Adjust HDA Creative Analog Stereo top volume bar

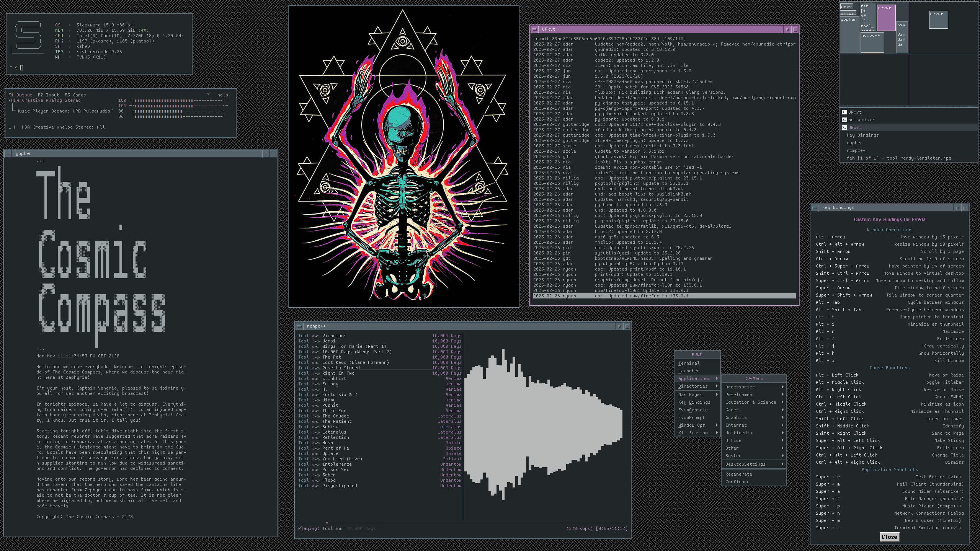click(178, 100)
